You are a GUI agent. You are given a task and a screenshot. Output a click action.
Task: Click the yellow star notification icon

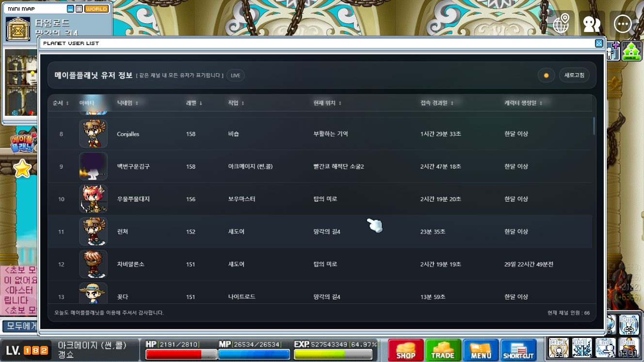(x=22, y=168)
